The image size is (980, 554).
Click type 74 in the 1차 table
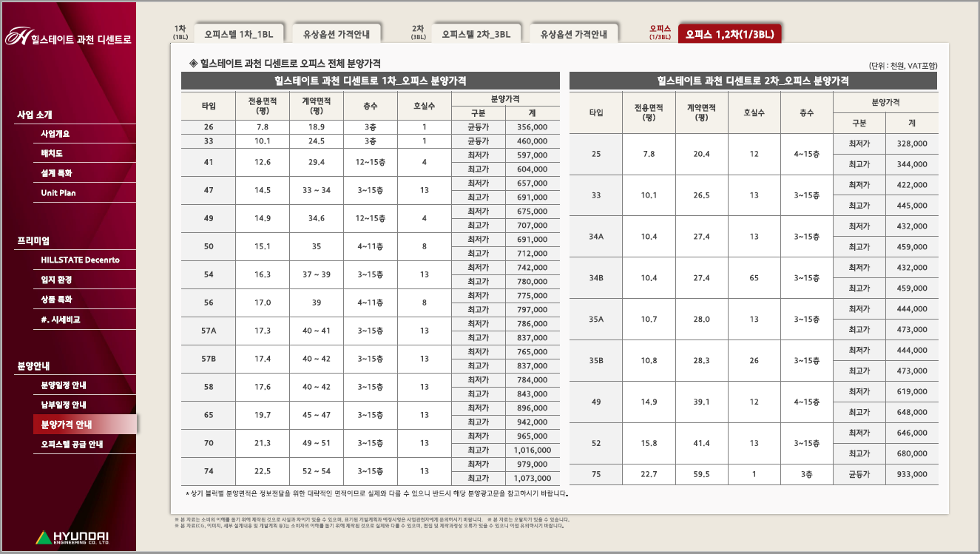click(209, 471)
